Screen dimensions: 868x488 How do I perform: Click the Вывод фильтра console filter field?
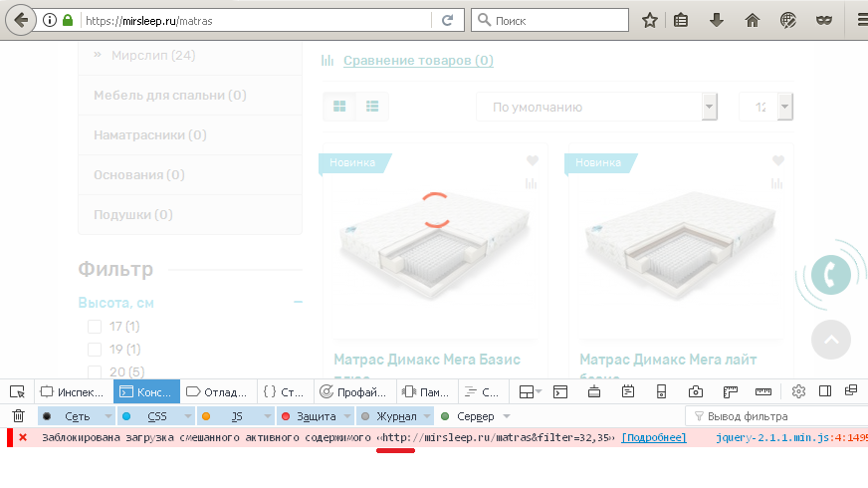pyautogui.click(x=776, y=416)
